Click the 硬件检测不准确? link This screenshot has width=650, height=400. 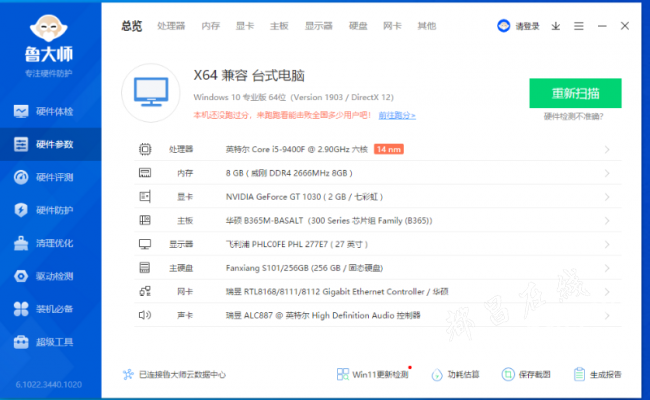pos(574,117)
